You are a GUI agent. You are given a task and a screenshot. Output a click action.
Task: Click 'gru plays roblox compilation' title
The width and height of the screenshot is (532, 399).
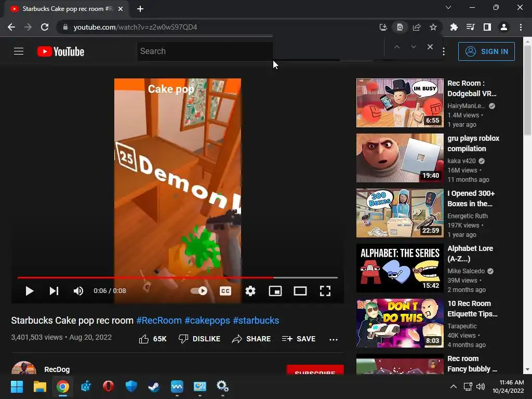tap(473, 143)
